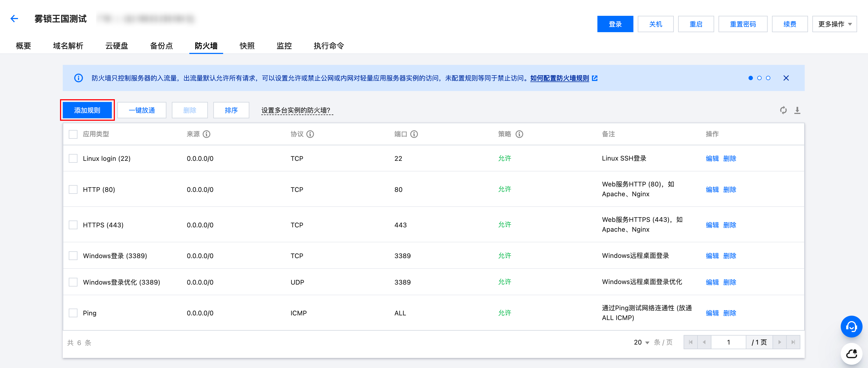Click the 续费 button
Screen dimensions: 868x368
(x=789, y=24)
